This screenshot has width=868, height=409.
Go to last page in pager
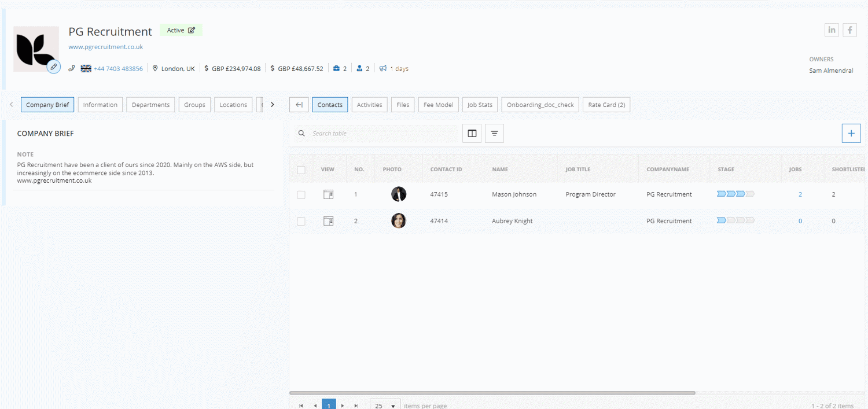[356, 406]
